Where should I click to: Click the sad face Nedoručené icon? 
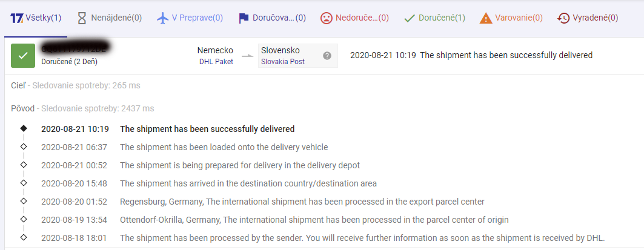(327, 18)
